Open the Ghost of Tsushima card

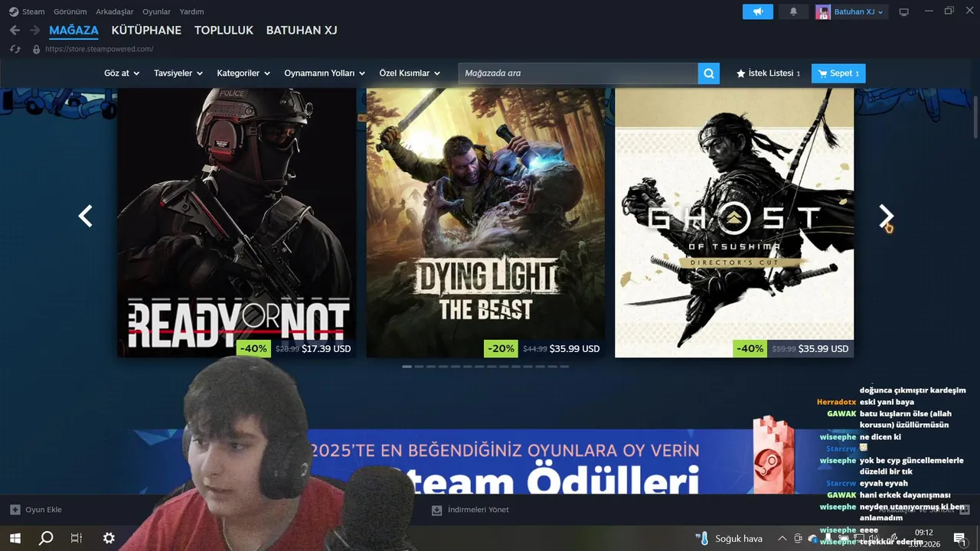coord(734,223)
